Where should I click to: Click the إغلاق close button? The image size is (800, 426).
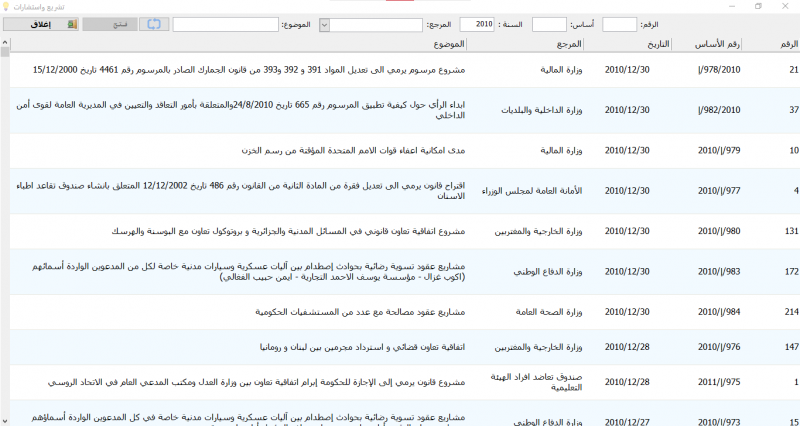[x=41, y=24]
